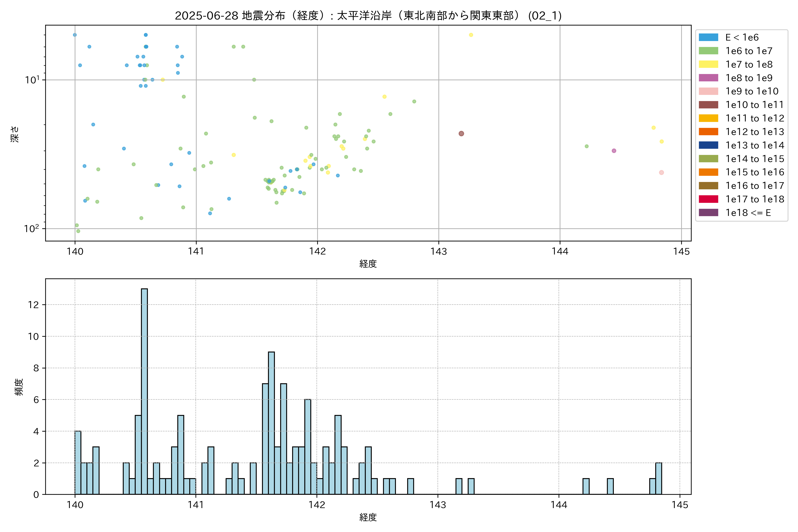This screenshot has height=532, width=798.
Task: Click the pink scatter dot near longitude 144.8
Action: (661, 173)
